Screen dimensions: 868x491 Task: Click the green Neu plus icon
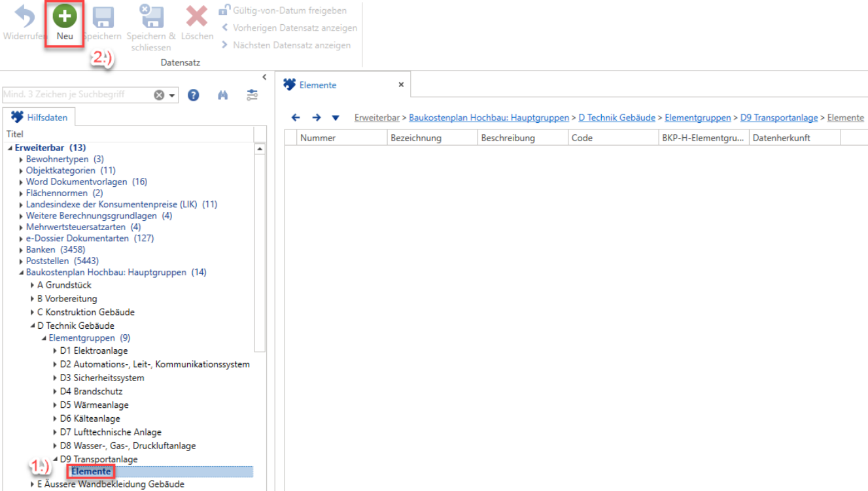tap(64, 16)
